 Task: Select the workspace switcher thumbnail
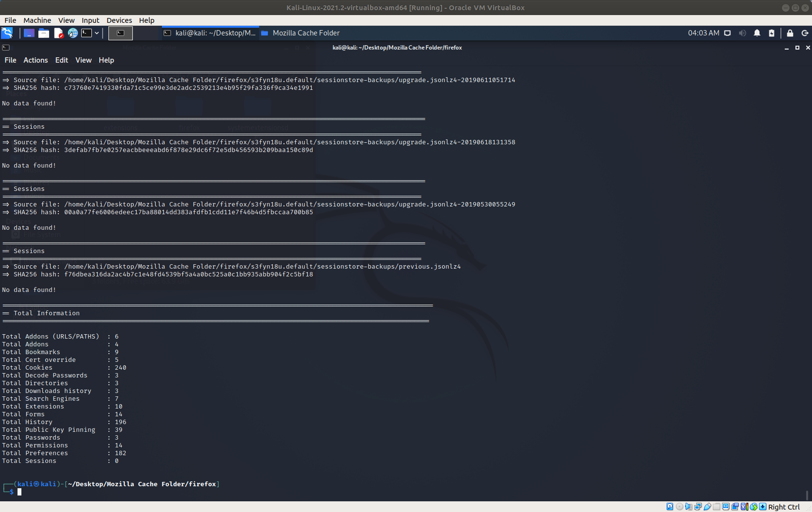pos(121,33)
